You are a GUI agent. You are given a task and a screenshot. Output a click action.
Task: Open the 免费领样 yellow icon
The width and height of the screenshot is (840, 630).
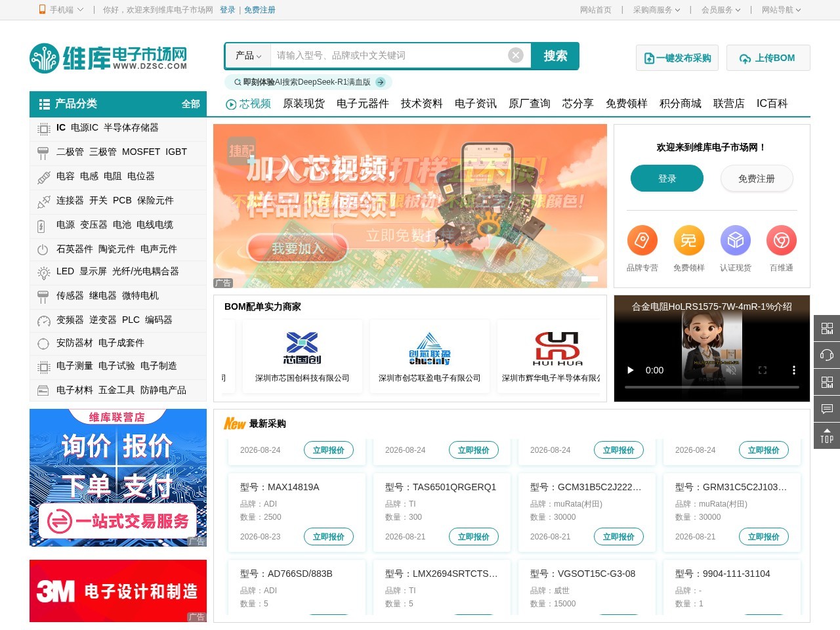(688, 241)
